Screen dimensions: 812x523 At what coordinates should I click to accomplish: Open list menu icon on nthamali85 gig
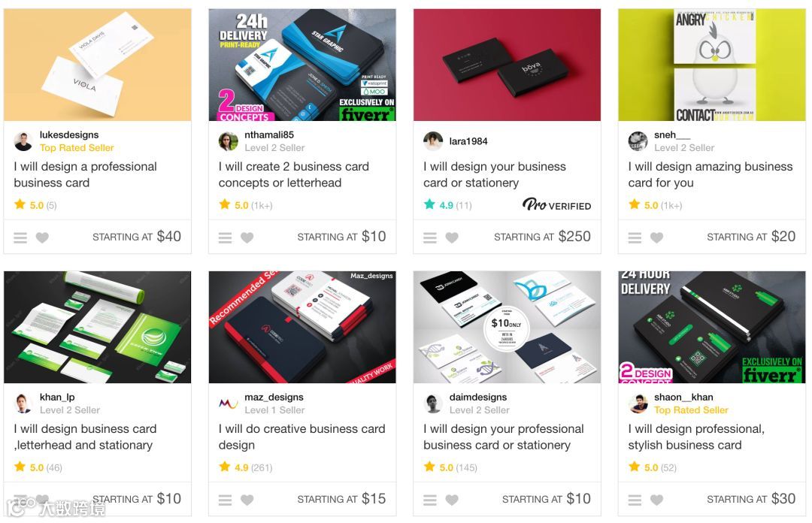coord(225,237)
